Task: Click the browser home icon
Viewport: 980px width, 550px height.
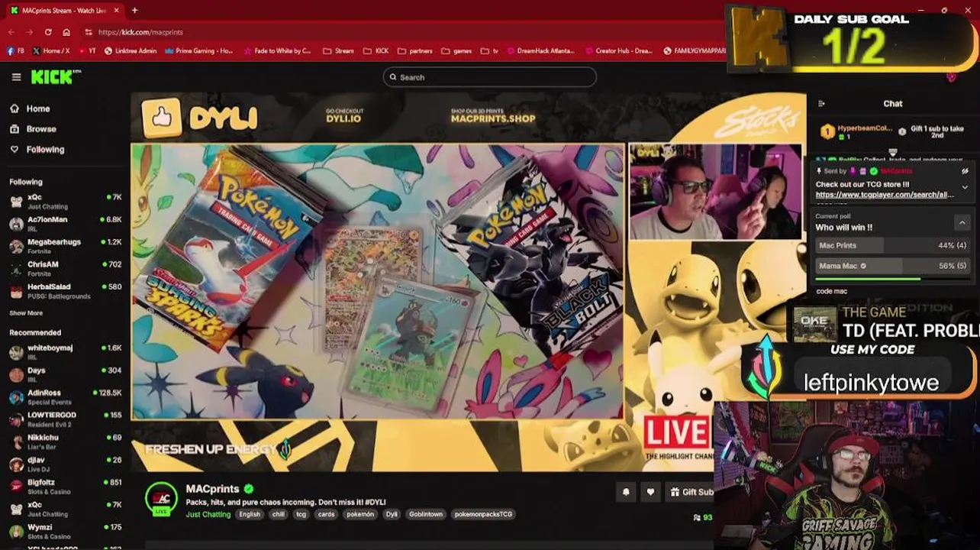Action: click(x=66, y=32)
